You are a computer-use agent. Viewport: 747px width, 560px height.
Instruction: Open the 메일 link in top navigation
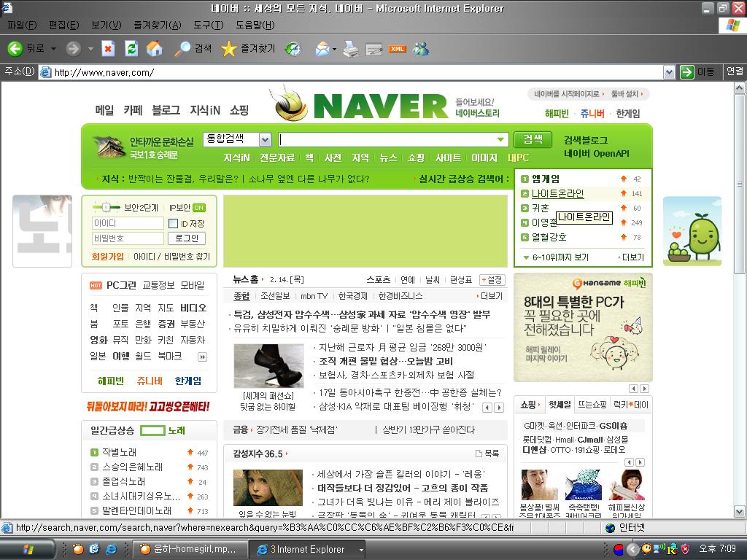pos(104,110)
